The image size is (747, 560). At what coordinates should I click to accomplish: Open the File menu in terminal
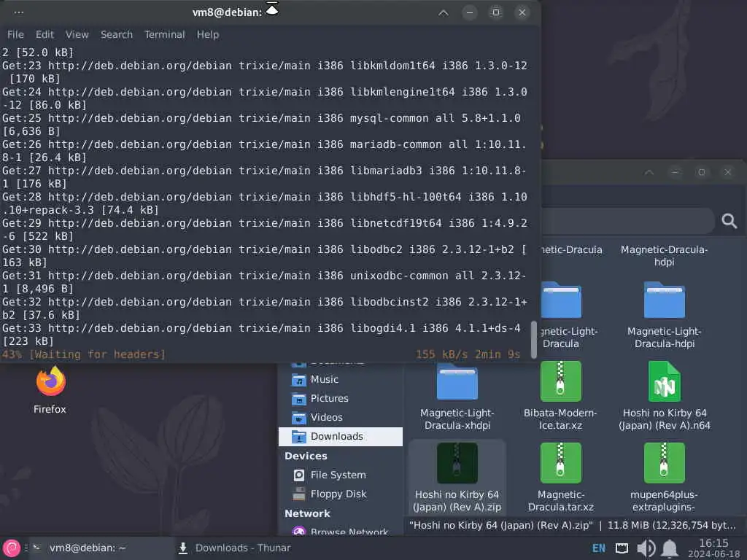(x=15, y=35)
